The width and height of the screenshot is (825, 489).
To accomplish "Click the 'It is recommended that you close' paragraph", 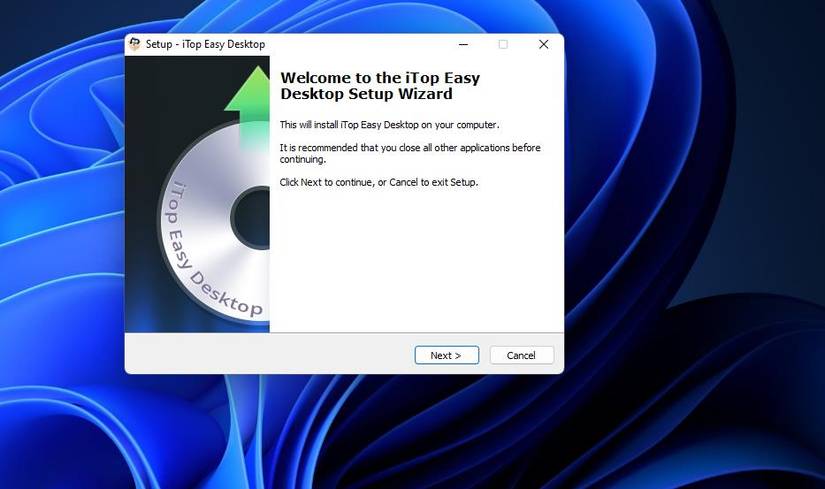I will pos(410,153).
